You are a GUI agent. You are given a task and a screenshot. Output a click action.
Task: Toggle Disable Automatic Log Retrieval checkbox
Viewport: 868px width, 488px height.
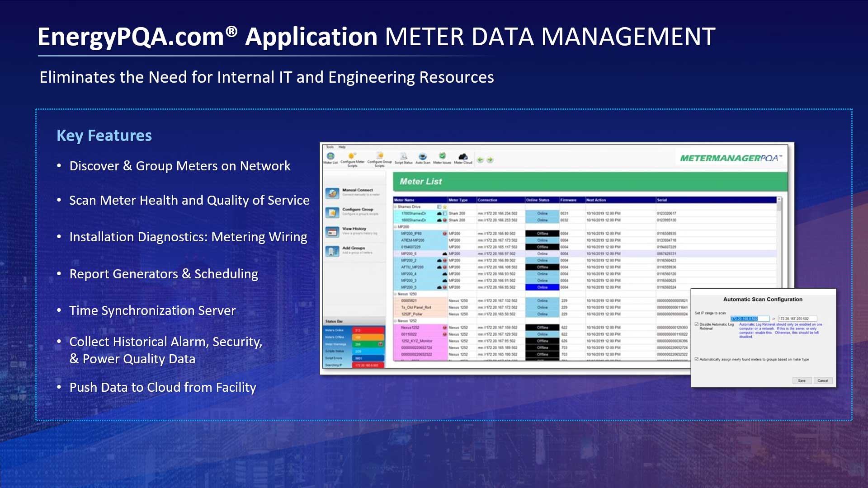(697, 324)
